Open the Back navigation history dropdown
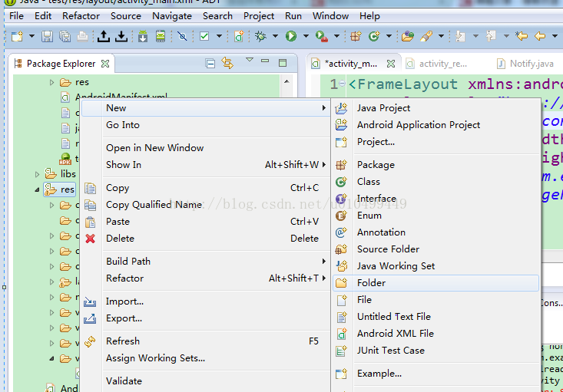Screen dimensions: 563x392 [555, 36]
